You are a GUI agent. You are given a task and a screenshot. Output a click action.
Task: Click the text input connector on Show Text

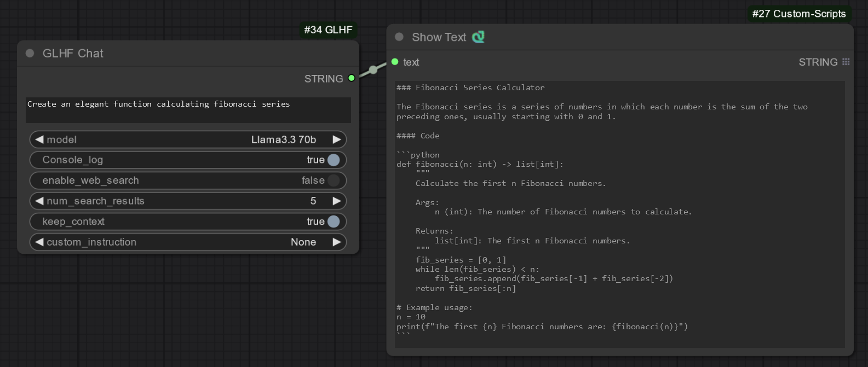pyautogui.click(x=395, y=62)
